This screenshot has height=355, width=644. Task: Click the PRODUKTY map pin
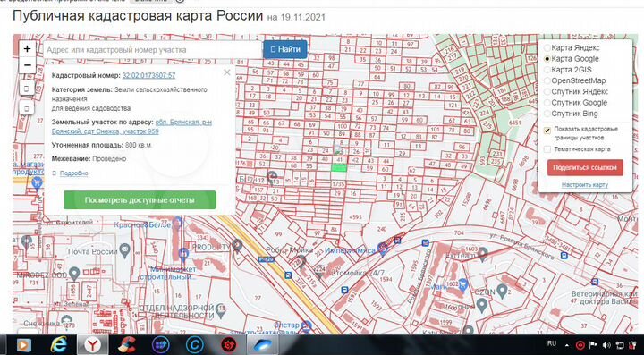[x=237, y=245]
